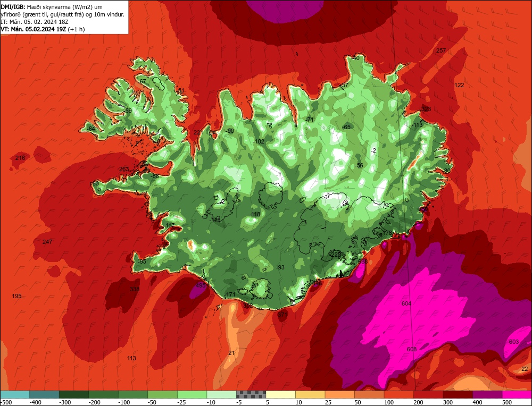Viewport: 532px width, 406px height.
Task: Click the '604' value in the magenta area
Action: click(406, 303)
